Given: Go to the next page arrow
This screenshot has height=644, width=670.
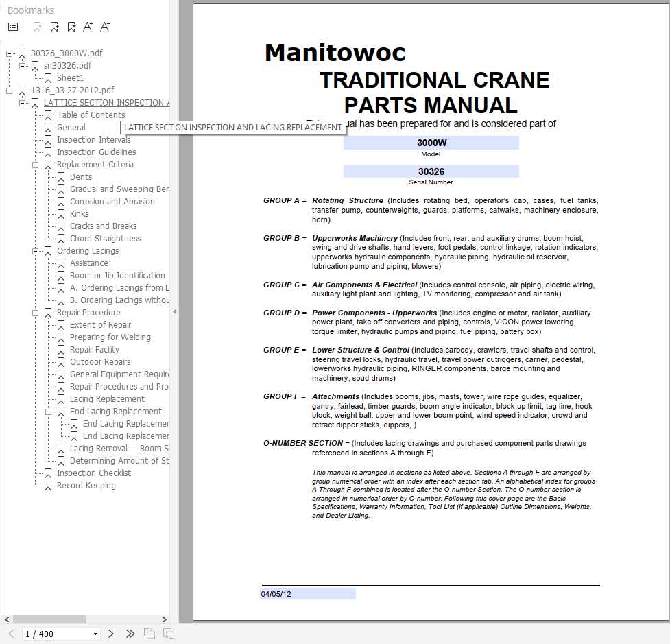Looking at the screenshot, I should (x=111, y=633).
